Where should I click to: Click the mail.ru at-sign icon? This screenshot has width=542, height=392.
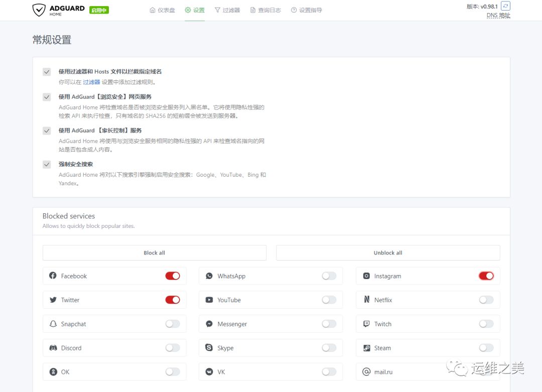(366, 371)
